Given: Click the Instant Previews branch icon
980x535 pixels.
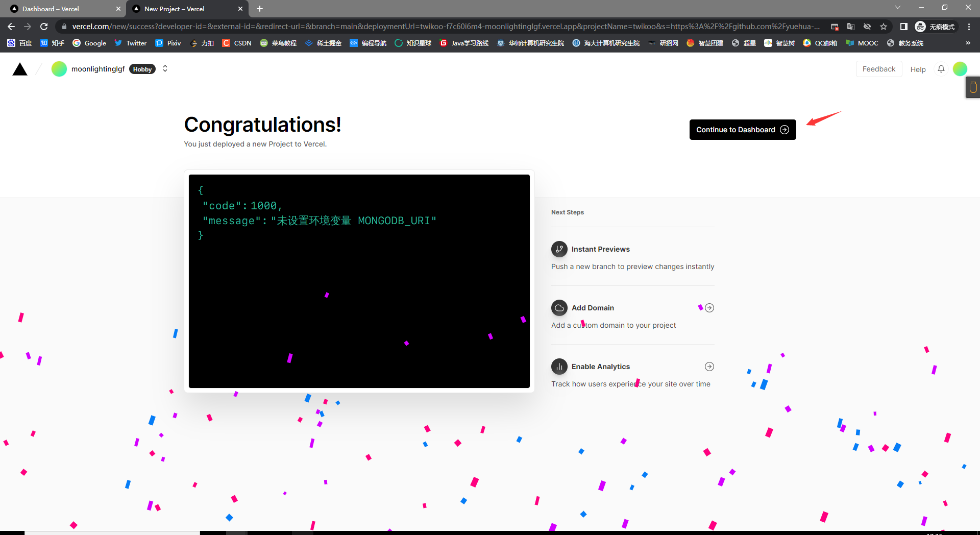Looking at the screenshot, I should tap(559, 249).
